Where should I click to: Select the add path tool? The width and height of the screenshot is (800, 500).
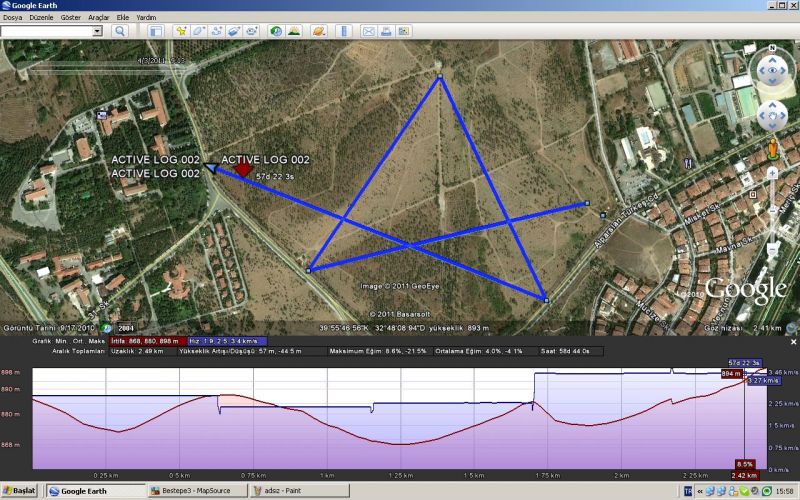215,31
